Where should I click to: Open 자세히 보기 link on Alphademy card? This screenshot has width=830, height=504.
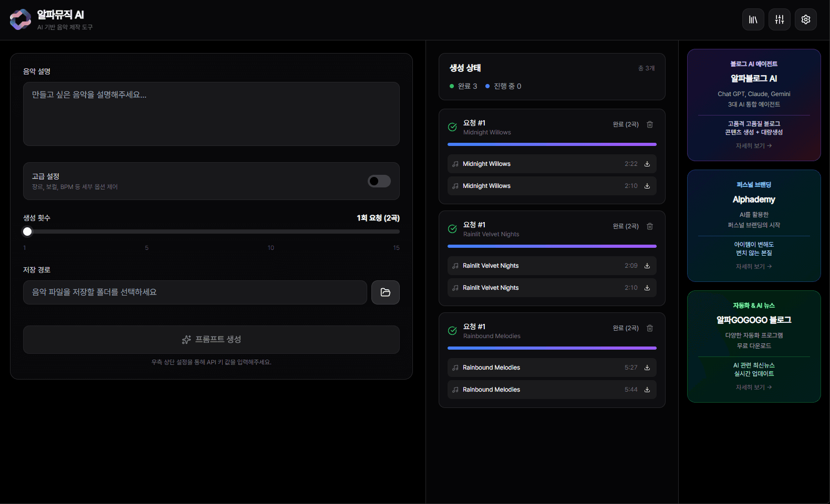(753, 267)
